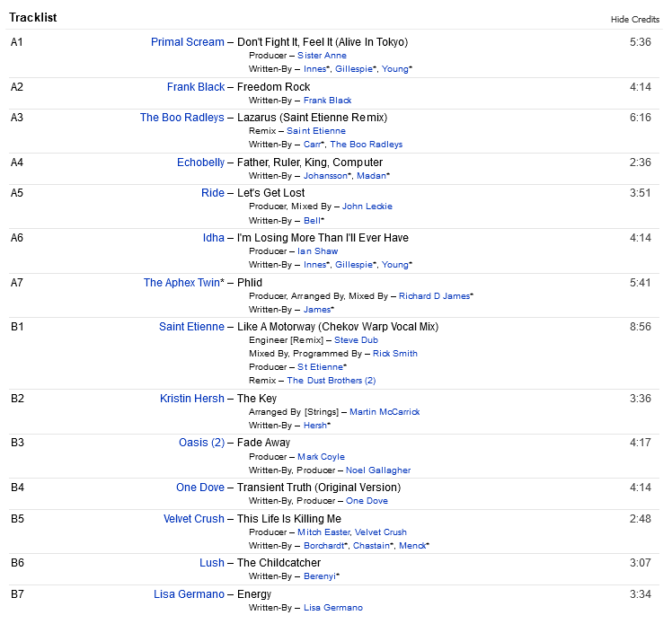Open Richard D James credit link
The image size is (672, 624).
[434, 295]
